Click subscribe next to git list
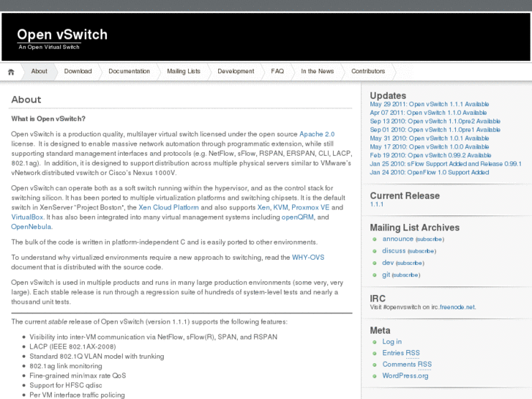 tap(406, 275)
